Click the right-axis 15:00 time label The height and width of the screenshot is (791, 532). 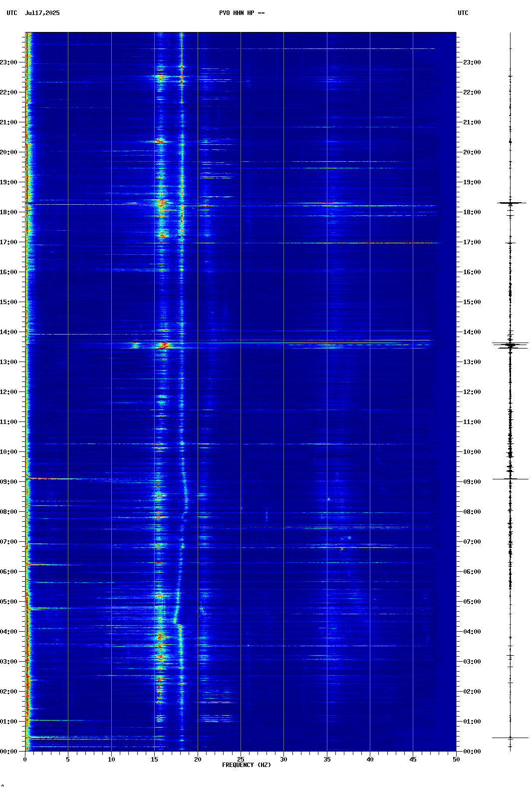(x=472, y=302)
